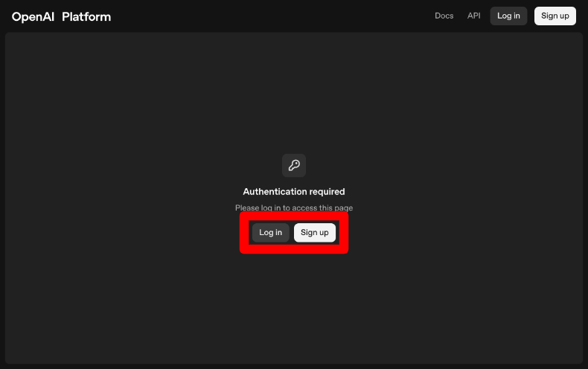588x369 pixels.
Task: Click the OpenAI logo in header
Action: pyautogui.click(x=33, y=17)
